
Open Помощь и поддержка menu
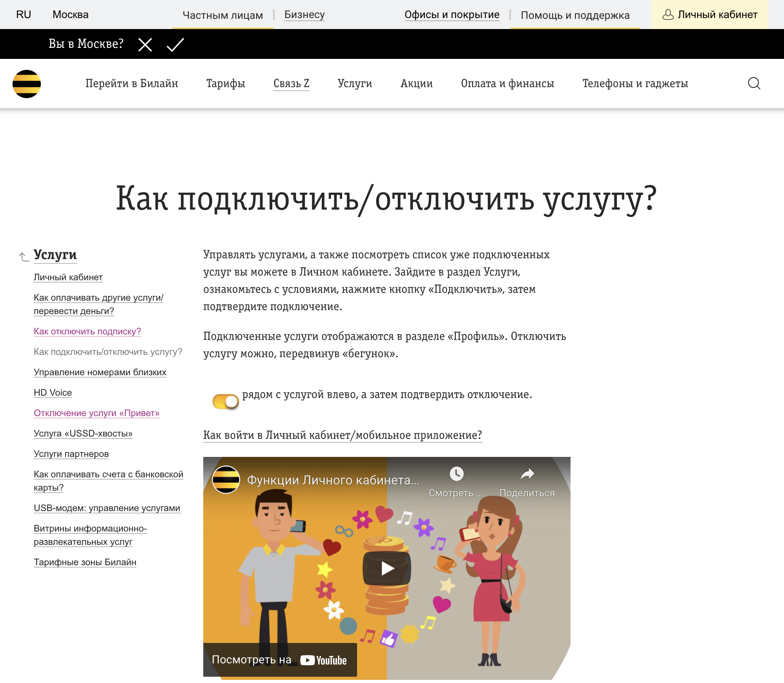[x=575, y=15]
